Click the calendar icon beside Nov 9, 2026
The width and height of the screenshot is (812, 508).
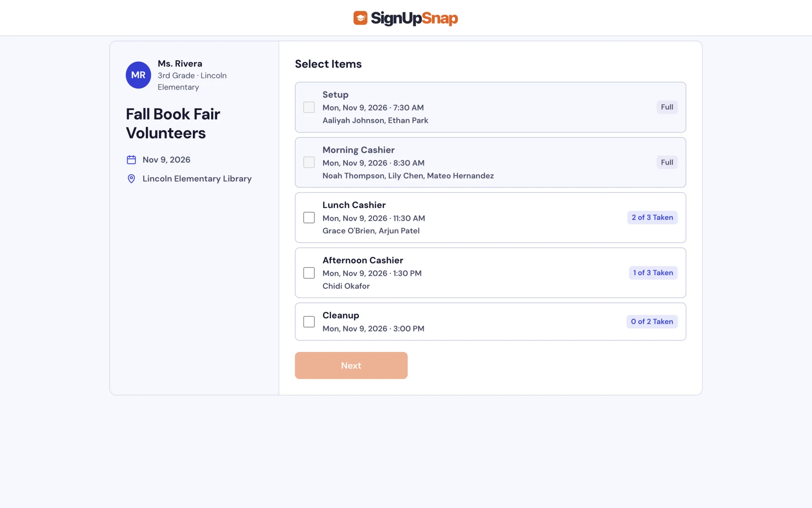pos(131,160)
